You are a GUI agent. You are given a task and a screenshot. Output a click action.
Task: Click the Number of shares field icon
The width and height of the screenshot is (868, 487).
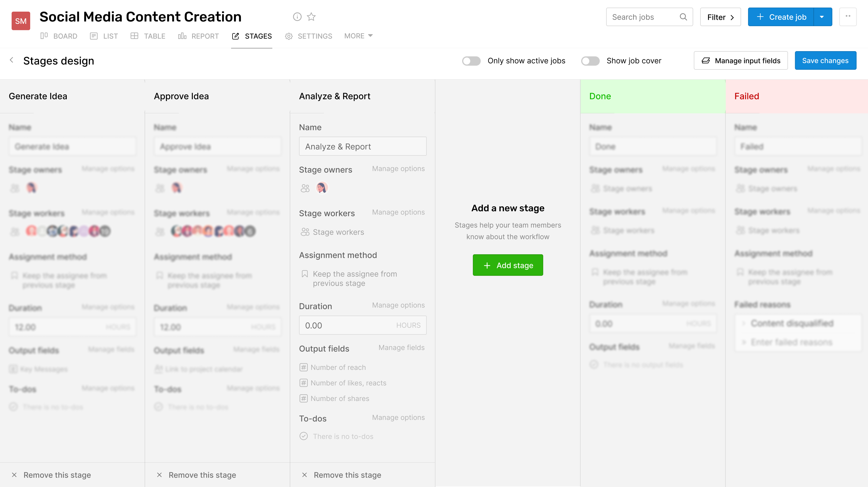303,398
